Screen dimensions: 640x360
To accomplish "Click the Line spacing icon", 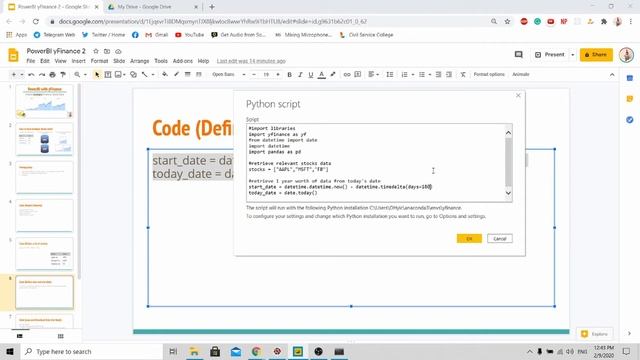I will click(390, 75).
